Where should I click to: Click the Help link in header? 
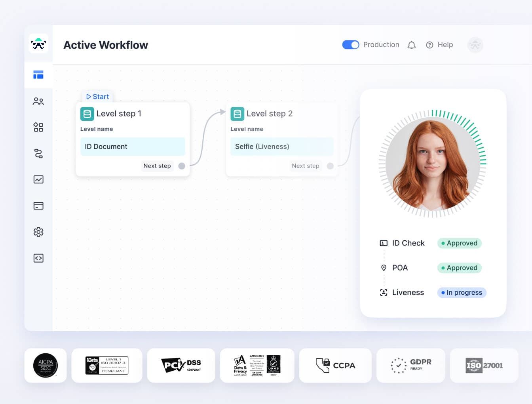(x=439, y=45)
